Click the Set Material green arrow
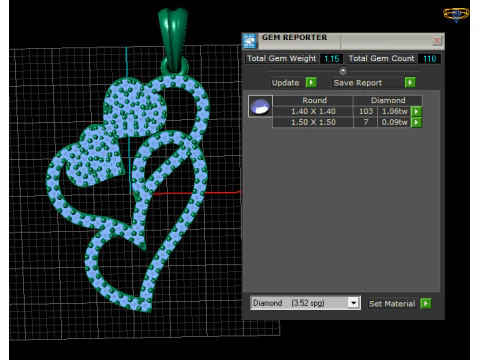480x360 pixels. pyautogui.click(x=426, y=303)
